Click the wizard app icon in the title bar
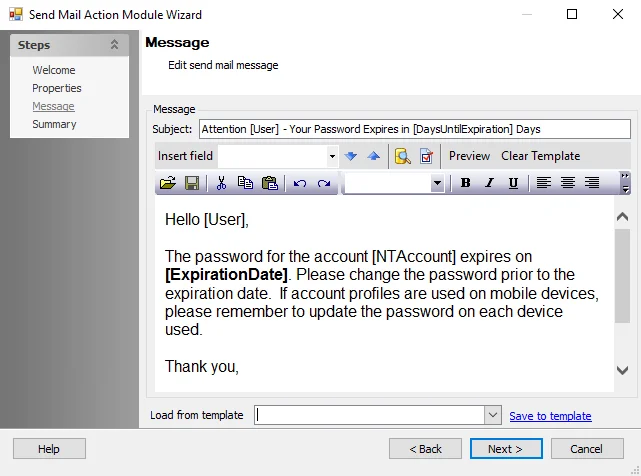The height and width of the screenshot is (476, 641). click(16, 15)
